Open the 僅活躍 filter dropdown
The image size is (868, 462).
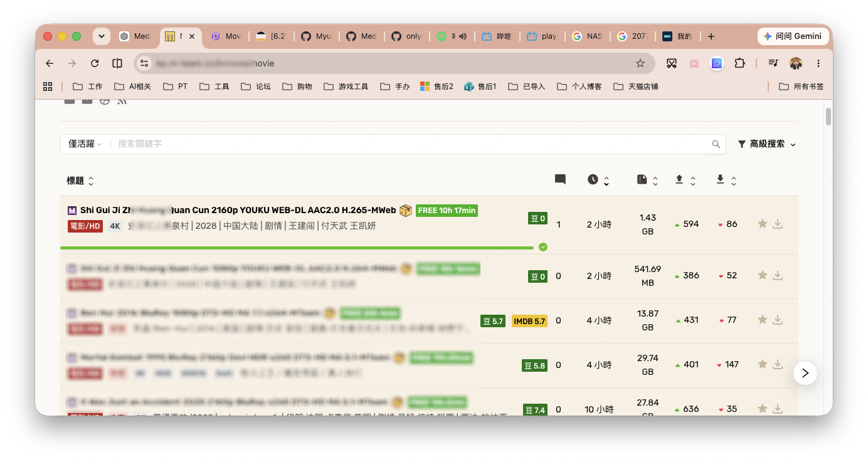(85, 144)
